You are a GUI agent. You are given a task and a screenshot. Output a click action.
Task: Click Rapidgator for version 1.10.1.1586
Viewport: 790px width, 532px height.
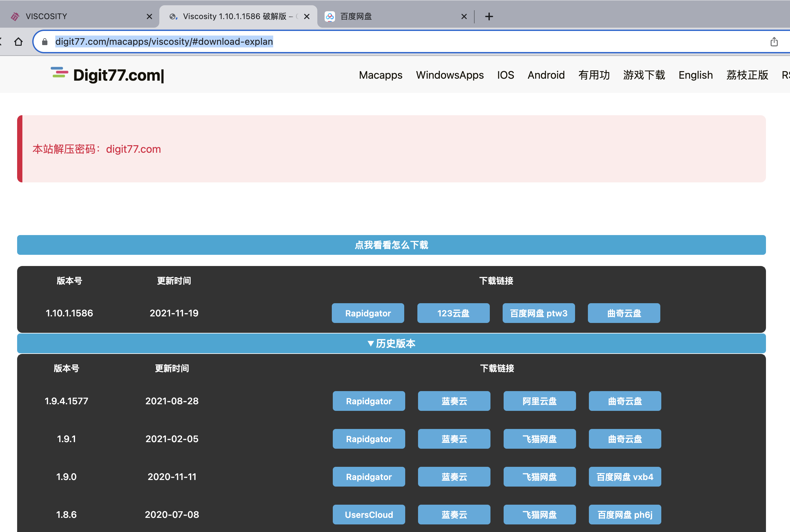pyautogui.click(x=368, y=313)
